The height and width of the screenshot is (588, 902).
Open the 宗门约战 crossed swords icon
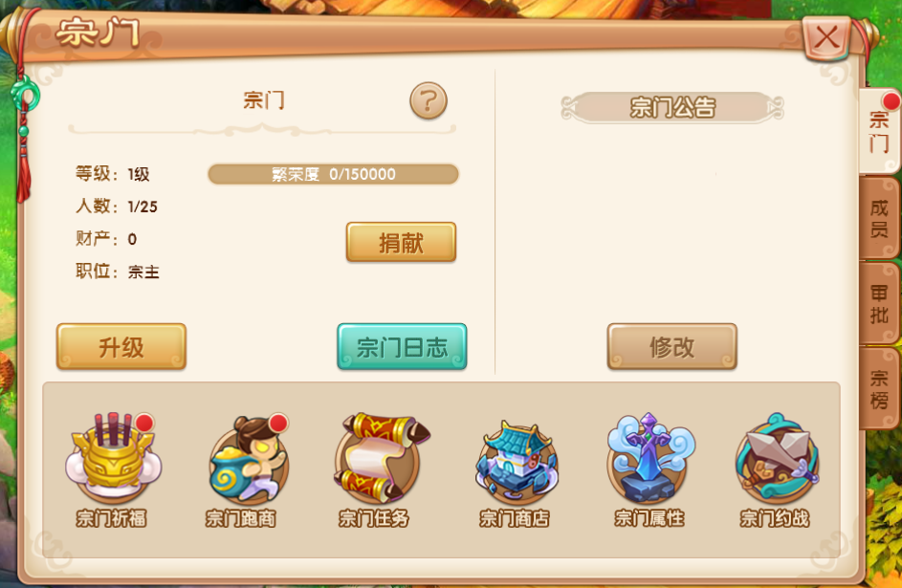click(777, 458)
